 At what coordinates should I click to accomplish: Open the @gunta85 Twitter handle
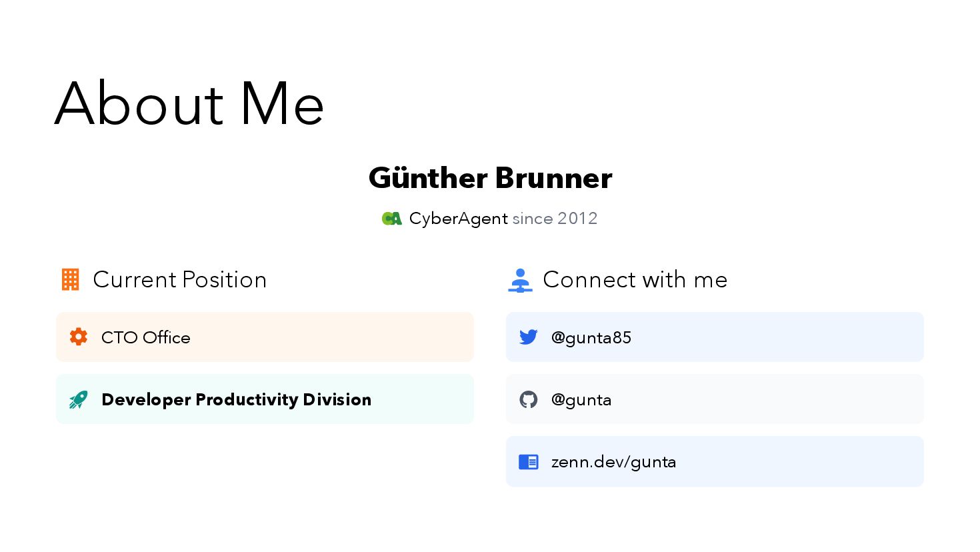click(591, 337)
